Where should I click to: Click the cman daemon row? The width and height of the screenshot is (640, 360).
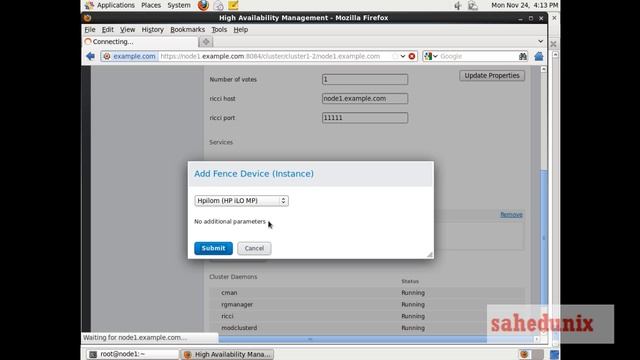pyautogui.click(x=367, y=293)
